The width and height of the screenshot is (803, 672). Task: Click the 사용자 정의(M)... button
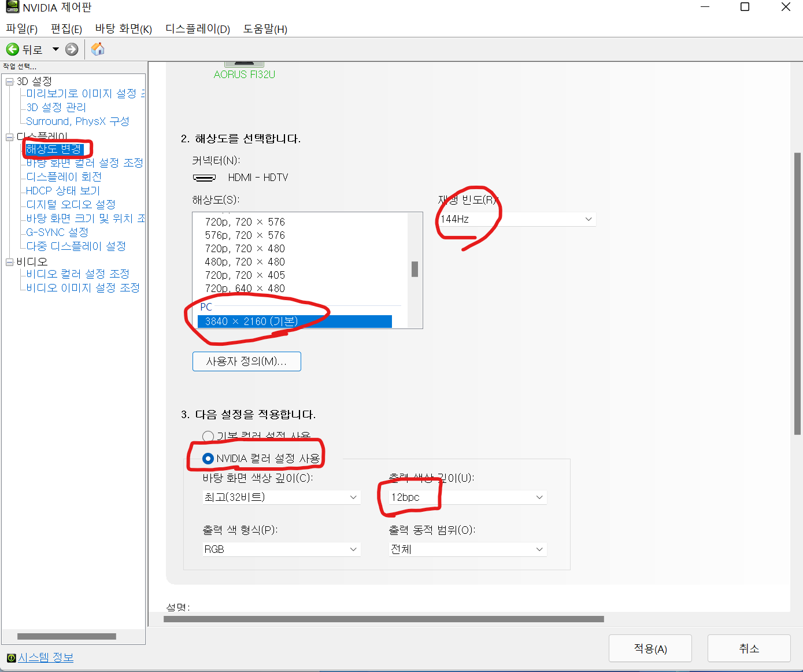[x=247, y=361]
